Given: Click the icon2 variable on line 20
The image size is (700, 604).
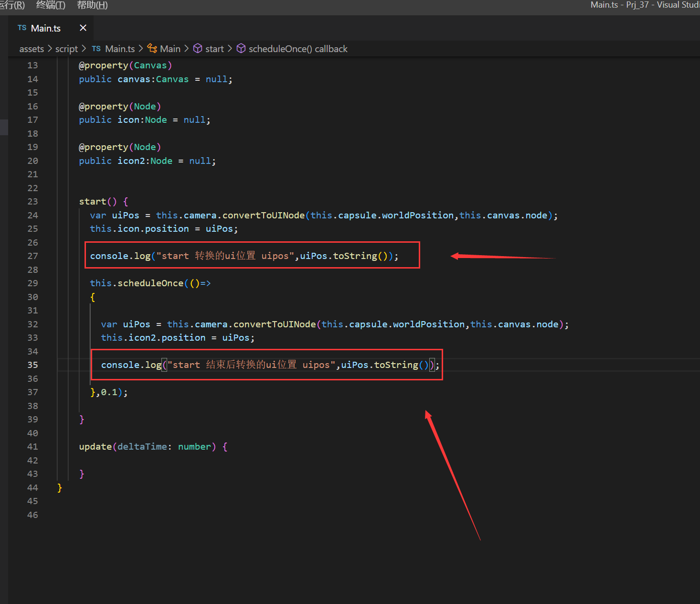Looking at the screenshot, I should pyautogui.click(x=131, y=161).
